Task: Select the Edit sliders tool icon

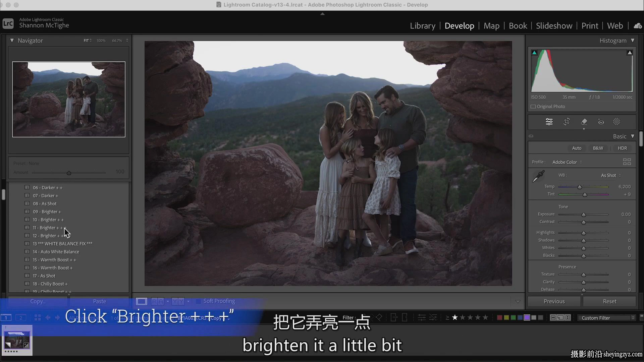Action: [x=549, y=122]
